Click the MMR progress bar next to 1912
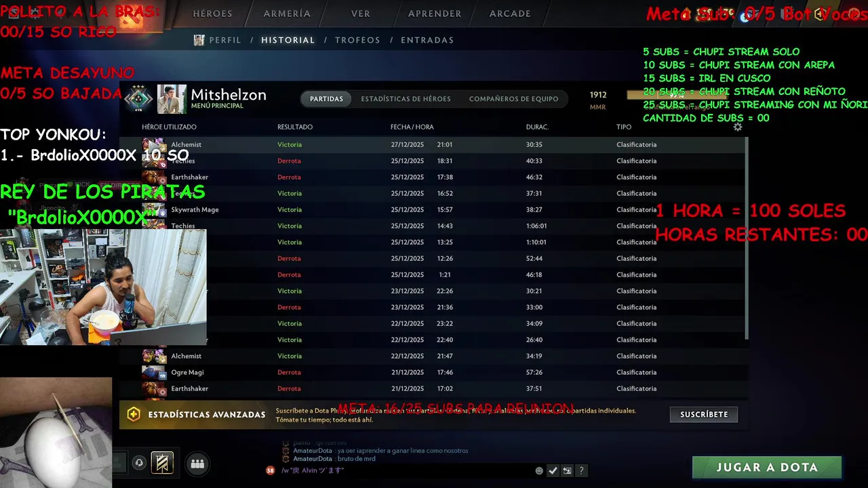 point(676,95)
